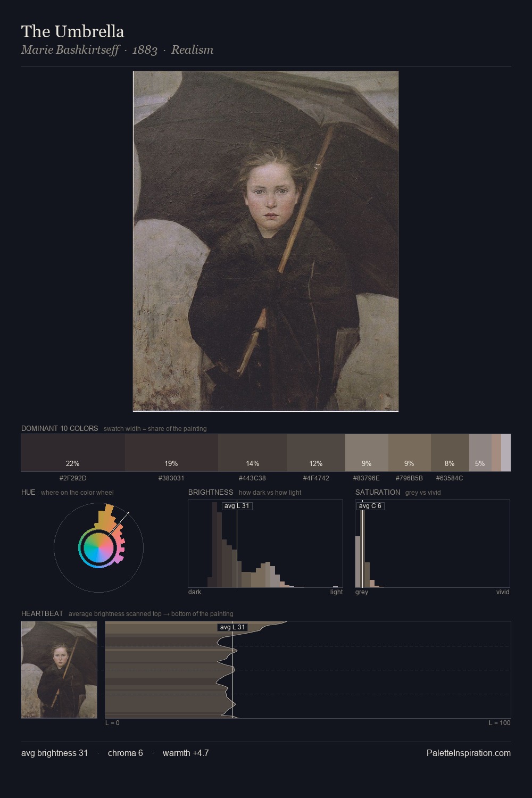Click the small painting thumbnail beside Heartbeat chart

coord(59,670)
